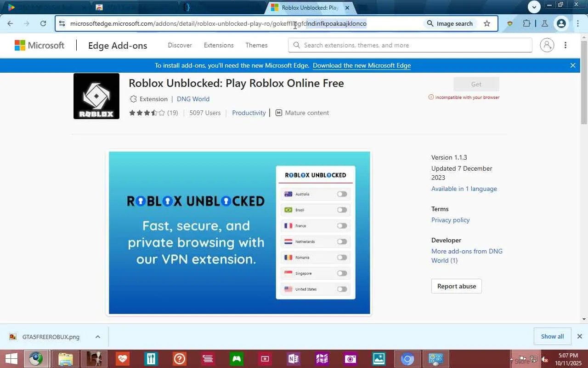588x368 pixels.
Task: Toggle the Romania VPN switch in the preview
Action: click(342, 258)
